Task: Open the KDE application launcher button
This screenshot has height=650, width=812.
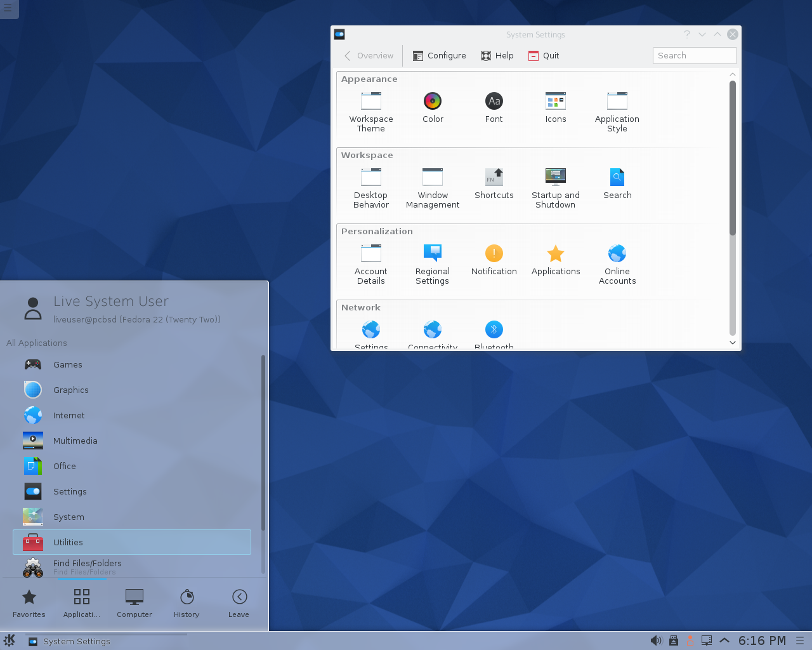Action: click(x=10, y=640)
